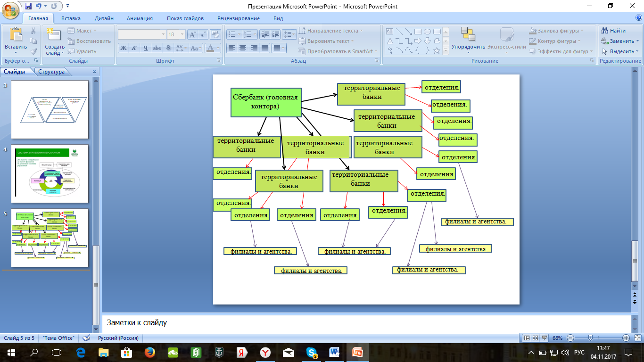Viewport: 644px width, 362px height.
Task: Pick the oval shape from shapes gallery
Action: [x=428, y=32]
